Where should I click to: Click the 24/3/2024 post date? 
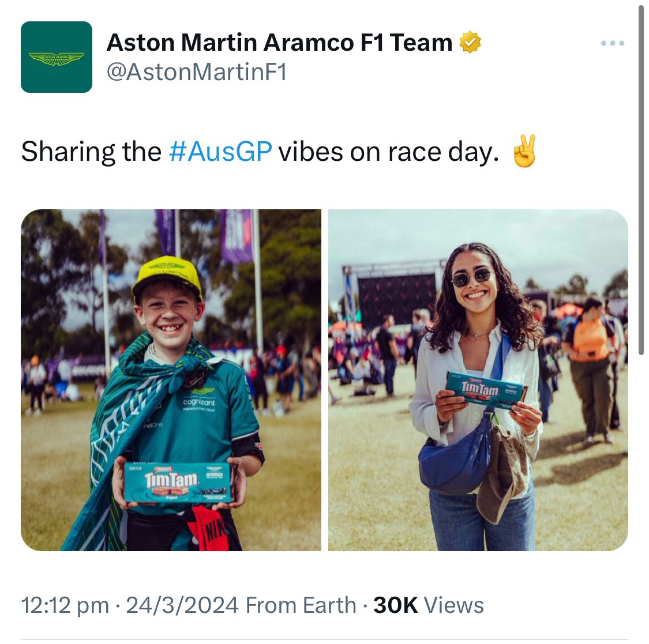[x=182, y=605]
